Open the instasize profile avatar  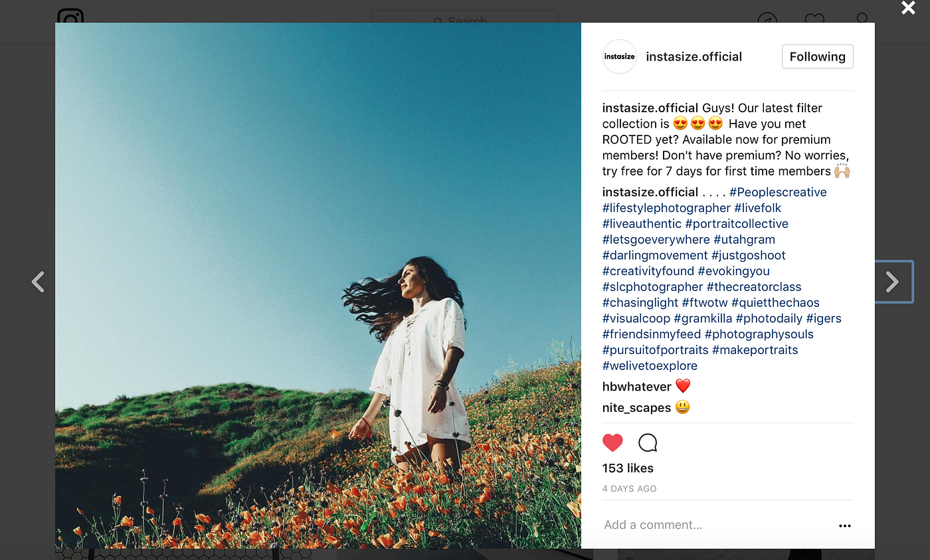[x=619, y=56]
